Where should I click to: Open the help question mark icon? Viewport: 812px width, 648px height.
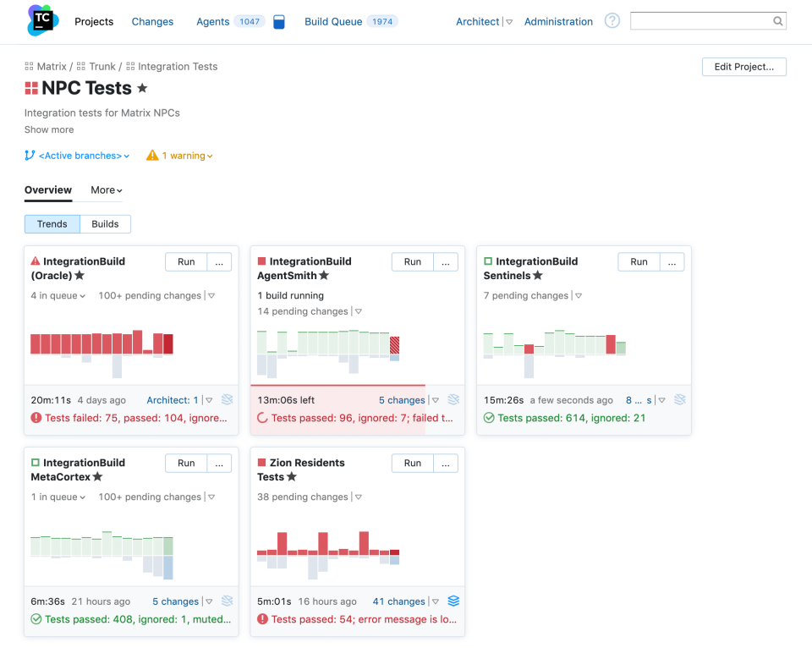tap(612, 21)
